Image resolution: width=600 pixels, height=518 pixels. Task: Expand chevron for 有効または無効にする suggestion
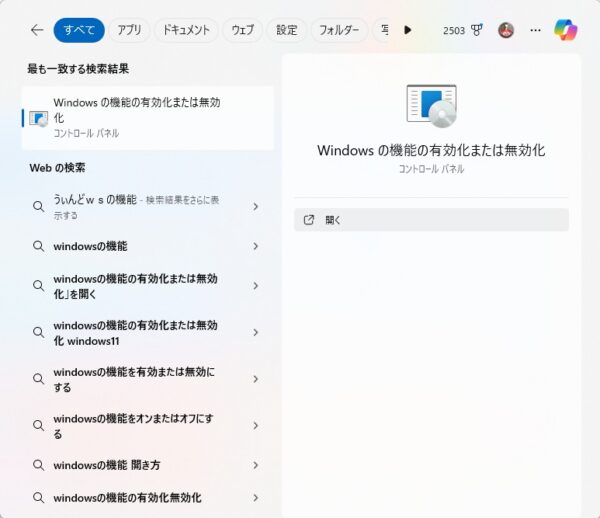click(256, 379)
